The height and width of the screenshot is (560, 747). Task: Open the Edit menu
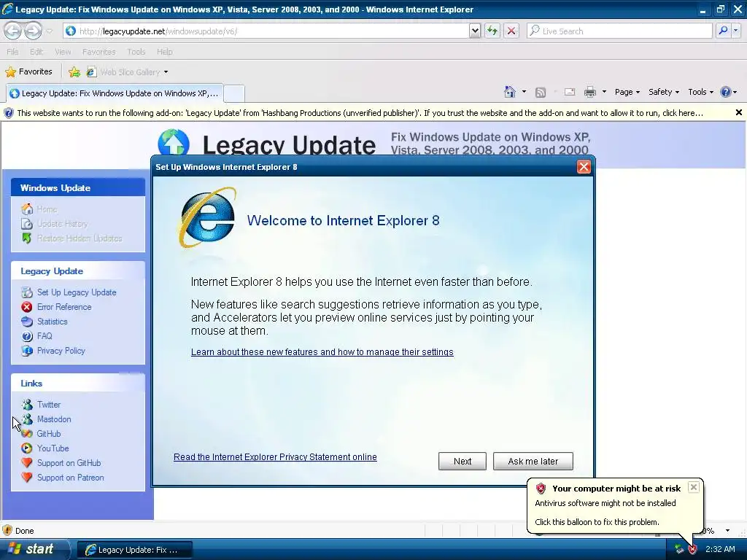coord(36,52)
